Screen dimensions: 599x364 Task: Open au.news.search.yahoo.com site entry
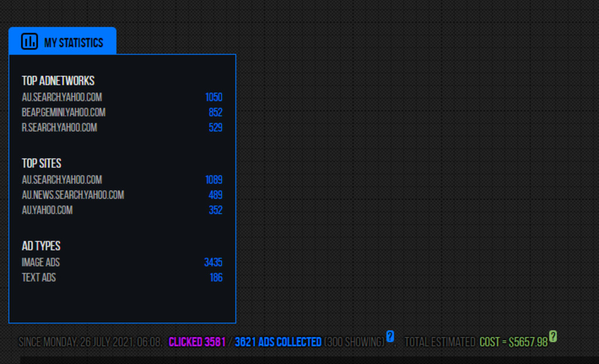tap(73, 195)
